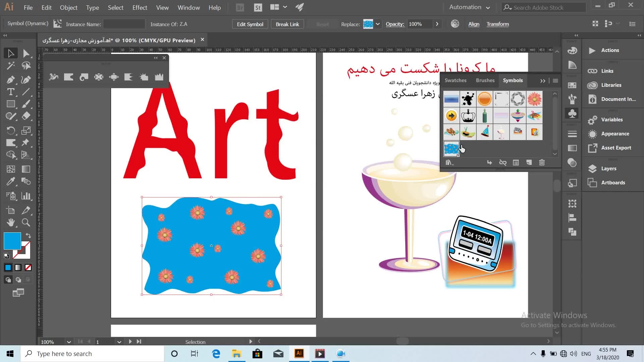The image size is (644, 362).
Task: Click the Break Link button
Action: tap(287, 24)
